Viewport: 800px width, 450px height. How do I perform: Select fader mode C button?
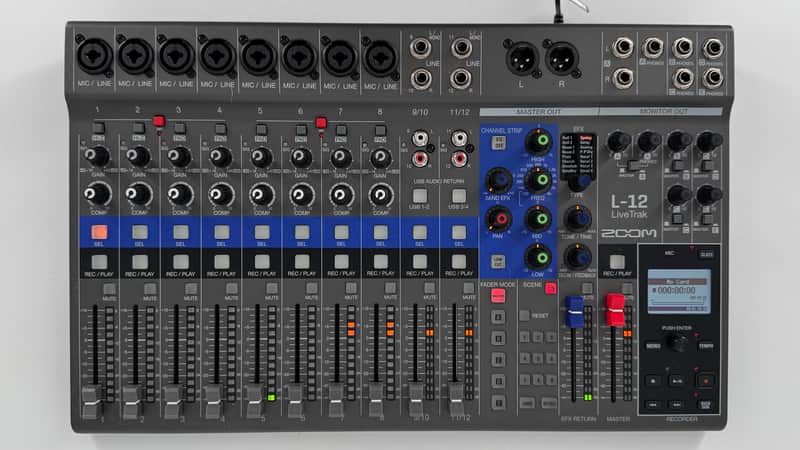point(498,360)
